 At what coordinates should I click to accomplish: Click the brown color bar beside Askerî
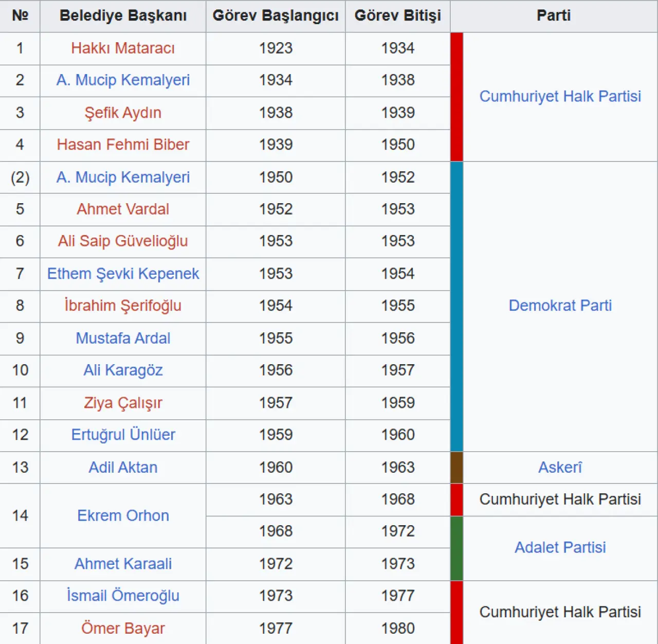[x=456, y=468]
